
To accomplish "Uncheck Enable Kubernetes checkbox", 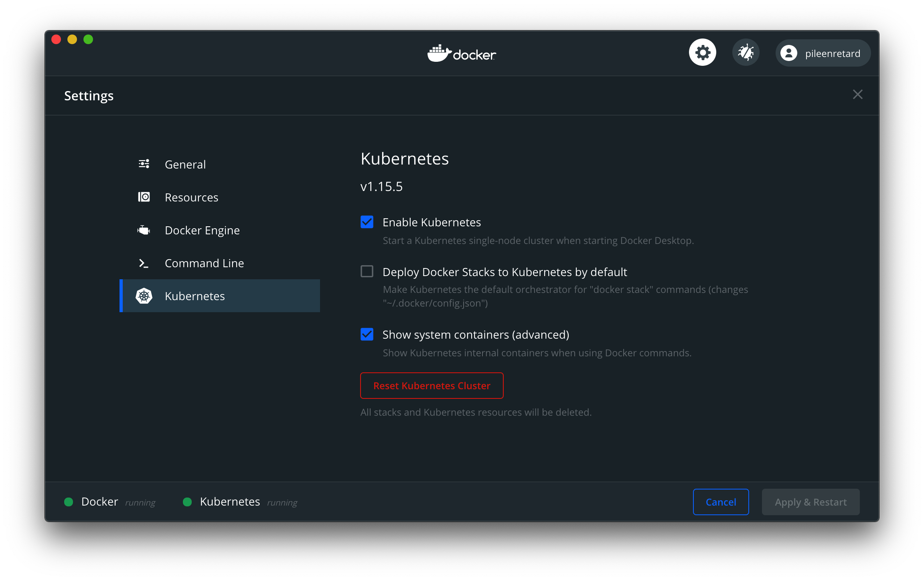I will click(367, 222).
